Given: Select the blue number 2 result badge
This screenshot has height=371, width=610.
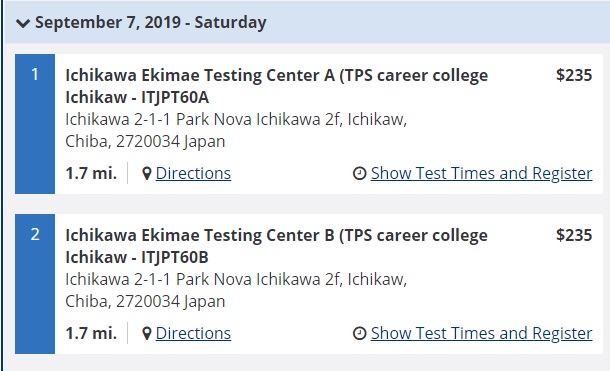Looking at the screenshot, I should 35,284.
